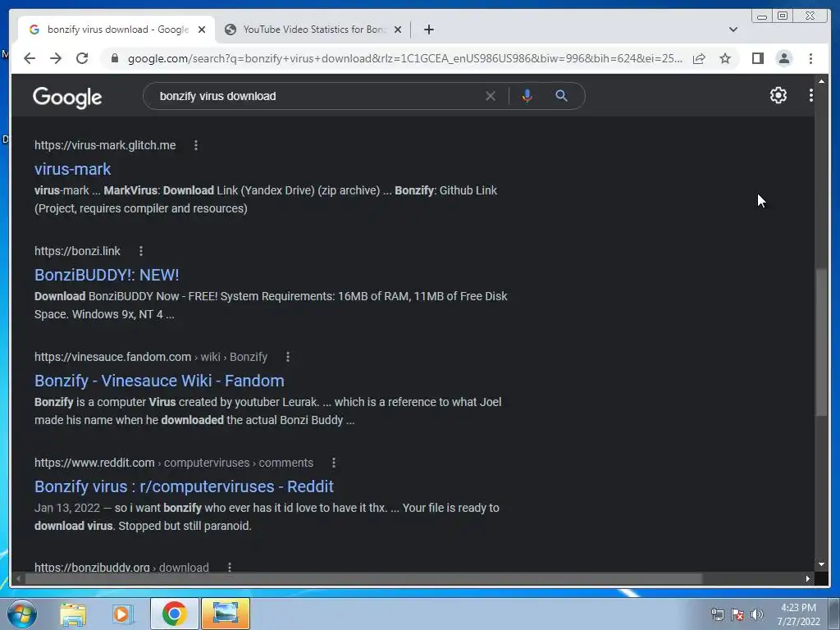Open Google page three-dot options menu
The image size is (840, 630).
point(811,95)
